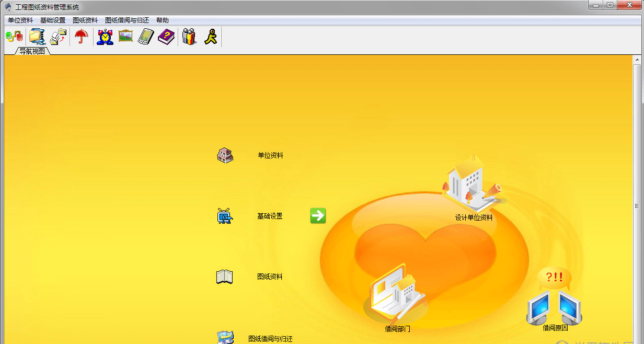Select the 导航视图 tab

tap(32, 51)
